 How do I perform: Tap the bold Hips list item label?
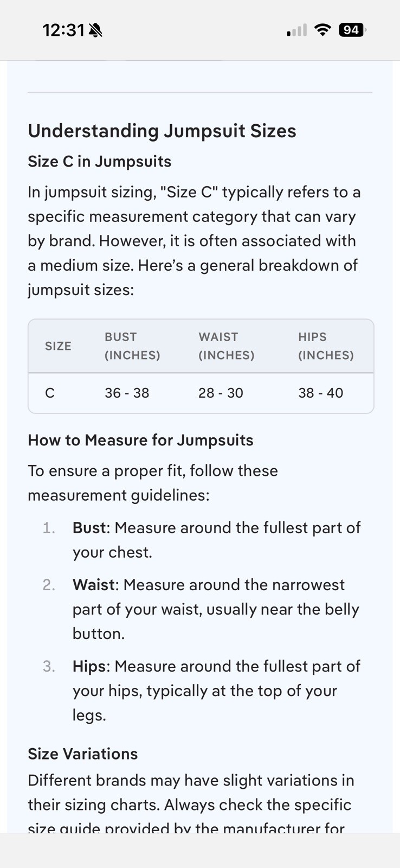tap(89, 666)
